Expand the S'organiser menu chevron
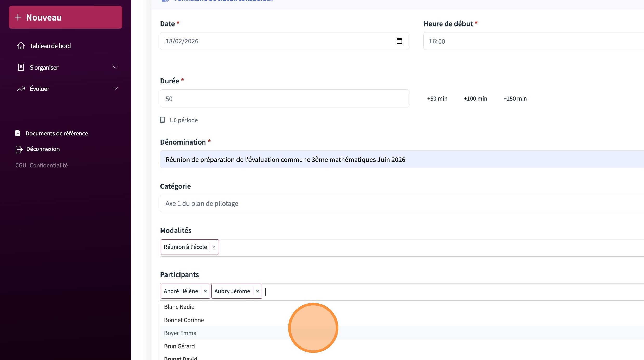Image resolution: width=644 pixels, height=360 pixels. click(x=115, y=67)
